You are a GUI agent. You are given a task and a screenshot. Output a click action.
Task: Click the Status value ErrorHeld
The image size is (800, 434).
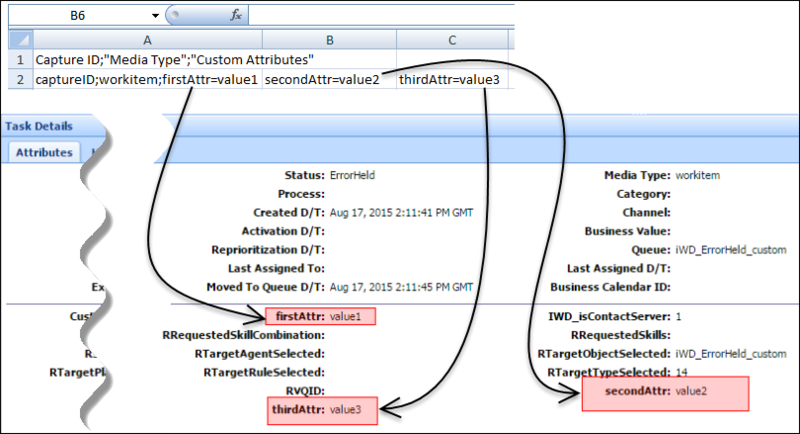click(352, 175)
